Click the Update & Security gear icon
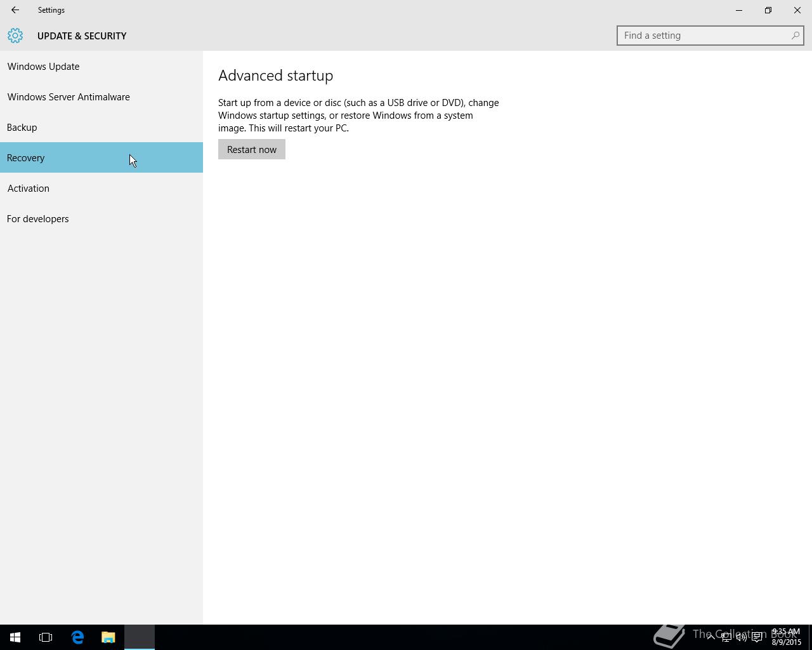This screenshot has height=650, width=812. (15, 36)
